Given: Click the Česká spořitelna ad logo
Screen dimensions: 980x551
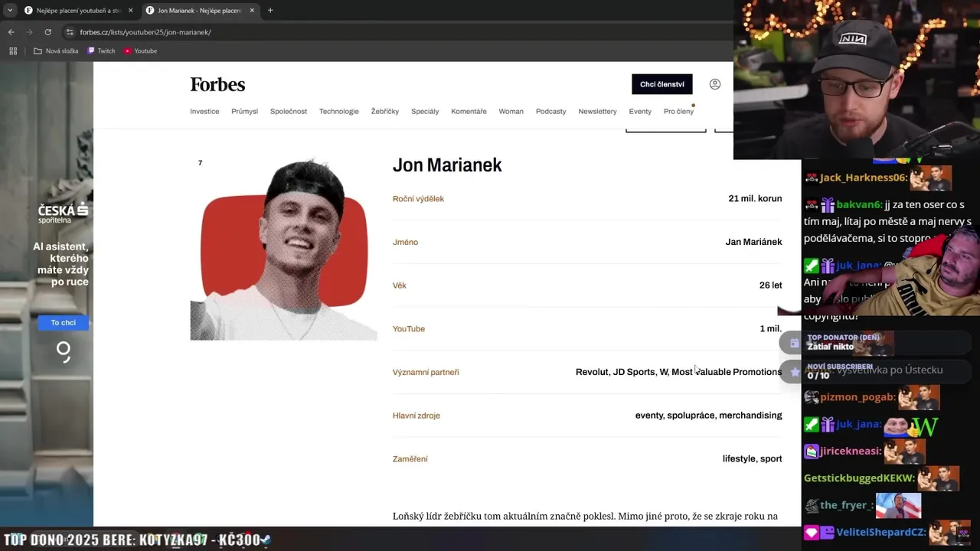Looking at the screenshot, I should 64,213.
